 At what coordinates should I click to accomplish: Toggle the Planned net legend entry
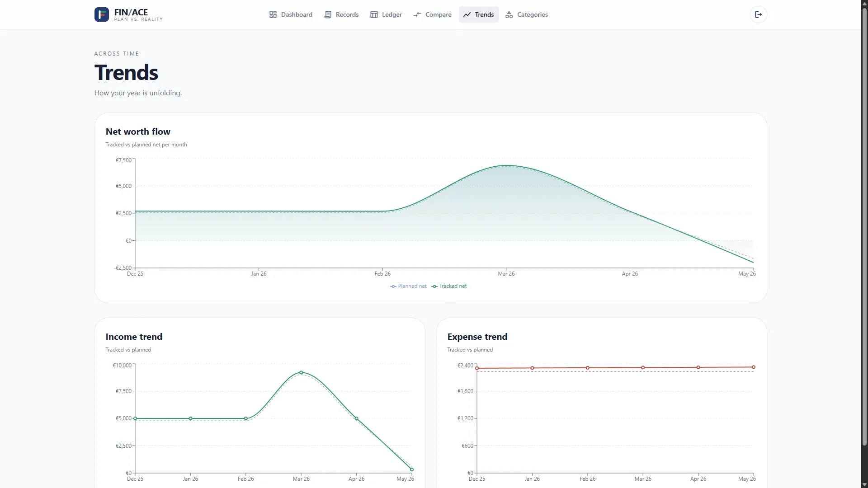pos(408,286)
